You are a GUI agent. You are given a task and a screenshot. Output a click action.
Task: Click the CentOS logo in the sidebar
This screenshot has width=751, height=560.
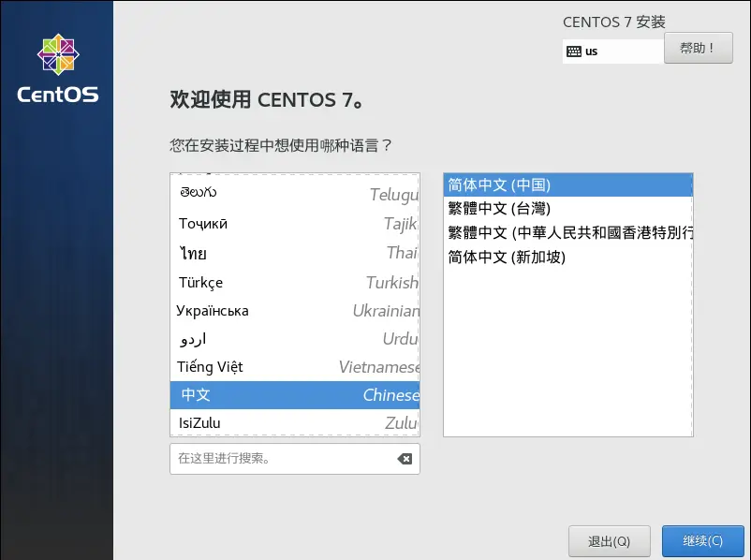point(58,68)
